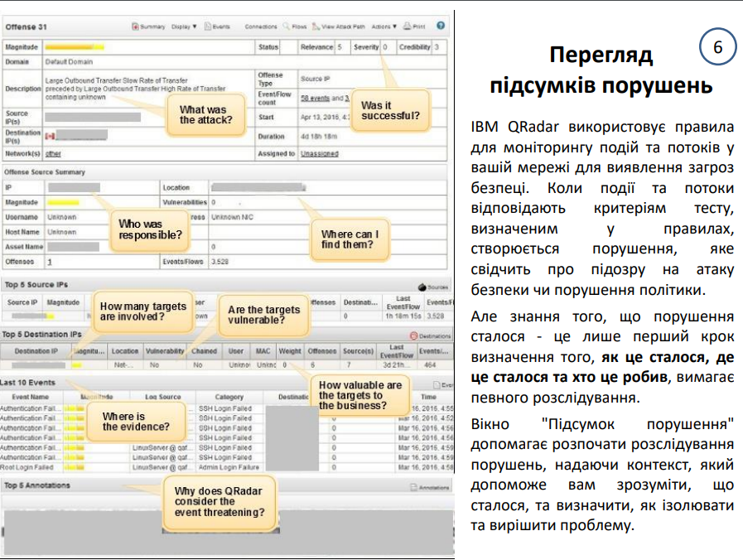743x560 pixels.
Task: Click the Default Domain value
Action: (70, 62)
